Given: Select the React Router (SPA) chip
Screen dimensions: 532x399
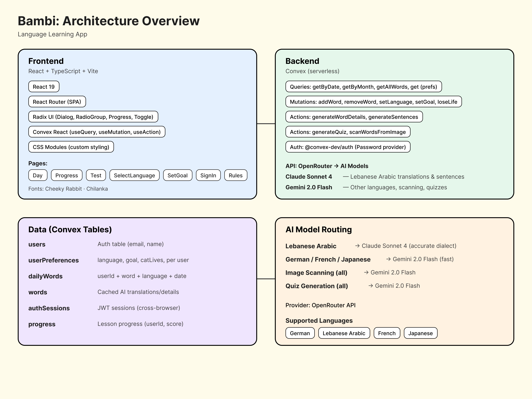Looking at the screenshot, I should (57, 102).
